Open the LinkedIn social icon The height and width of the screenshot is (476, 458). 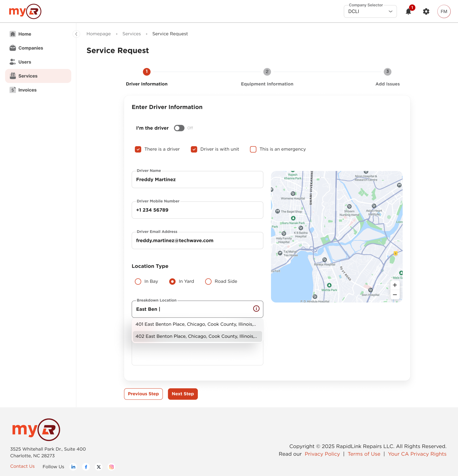[73, 467]
